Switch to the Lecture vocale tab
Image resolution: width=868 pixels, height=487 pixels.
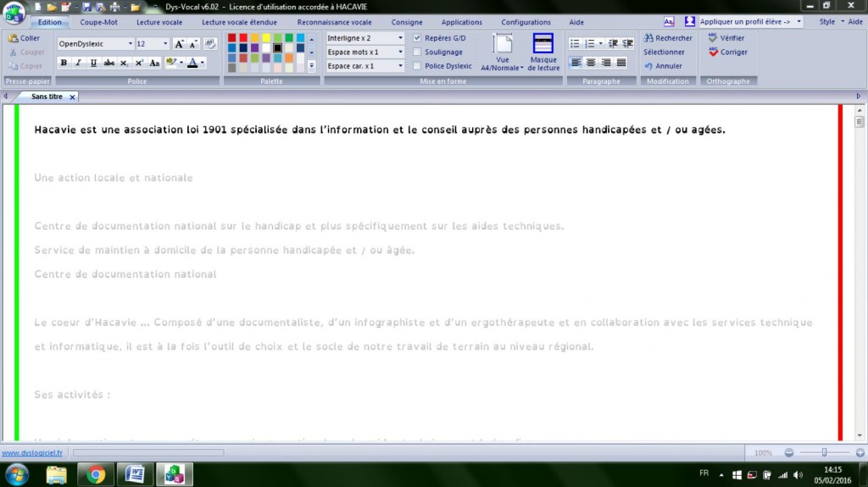[159, 22]
